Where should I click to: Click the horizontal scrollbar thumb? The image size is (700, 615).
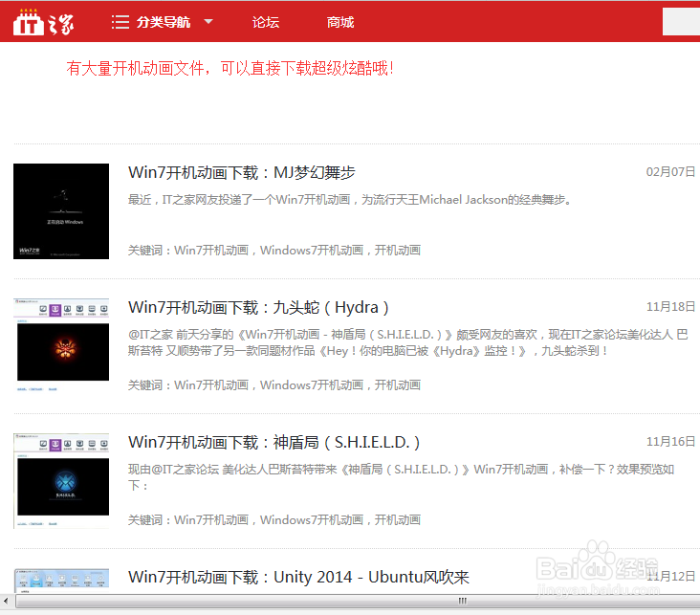pyautogui.click(x=358, y=602)
